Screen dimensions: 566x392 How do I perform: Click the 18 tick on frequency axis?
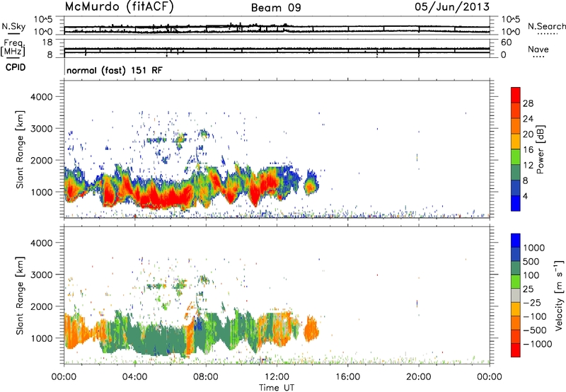[47, 42]
